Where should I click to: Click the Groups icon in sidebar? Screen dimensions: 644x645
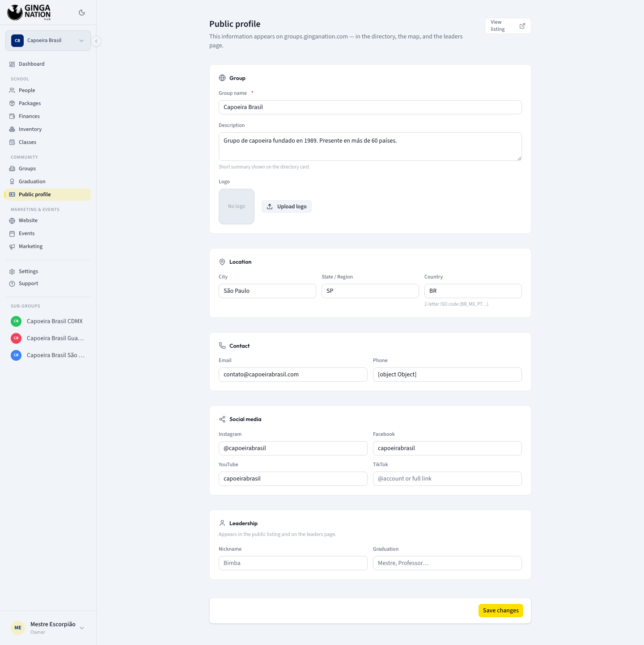[x=12, y=169]
